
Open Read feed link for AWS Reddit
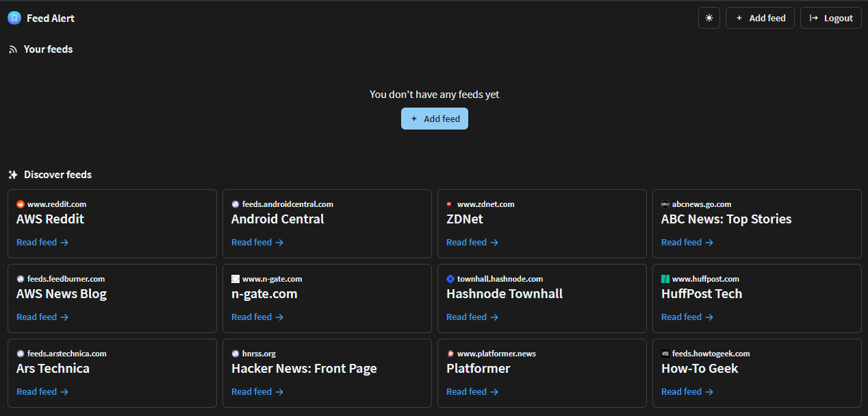click(42, 243)
